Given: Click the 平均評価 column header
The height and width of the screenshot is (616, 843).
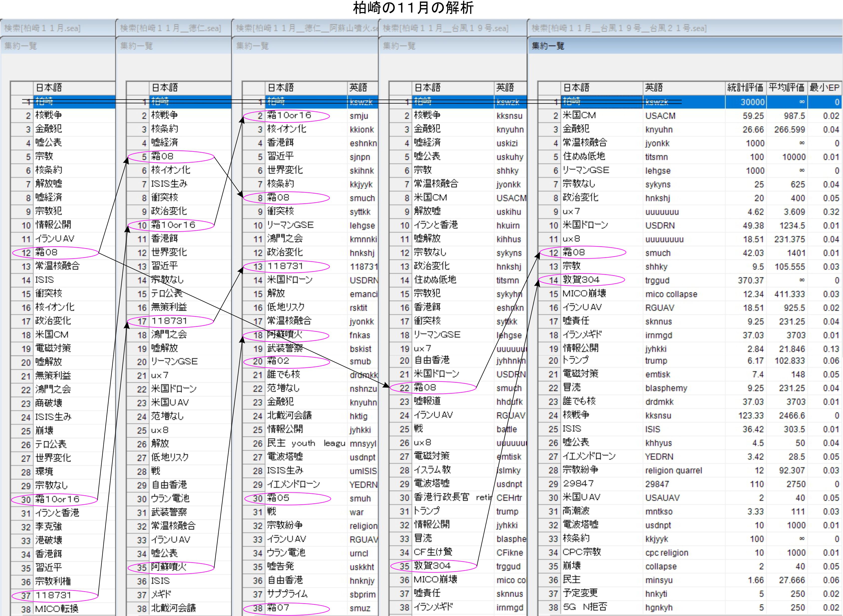Looking at the screenshot, I should tap(786, 88).
